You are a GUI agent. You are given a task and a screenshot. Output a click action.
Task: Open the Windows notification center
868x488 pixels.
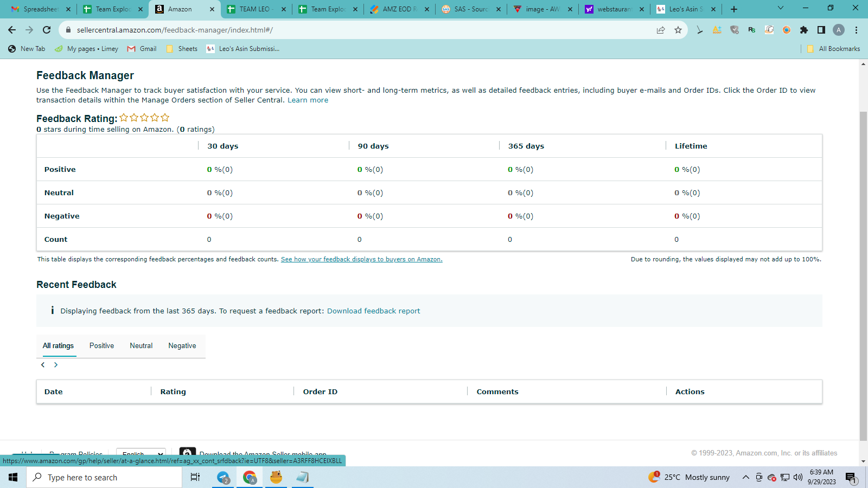coord(851,478)
